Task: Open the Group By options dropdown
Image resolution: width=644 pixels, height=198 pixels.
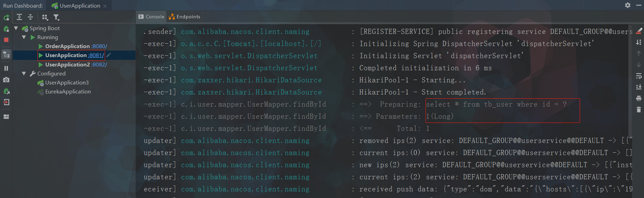Action: point(45,17)
